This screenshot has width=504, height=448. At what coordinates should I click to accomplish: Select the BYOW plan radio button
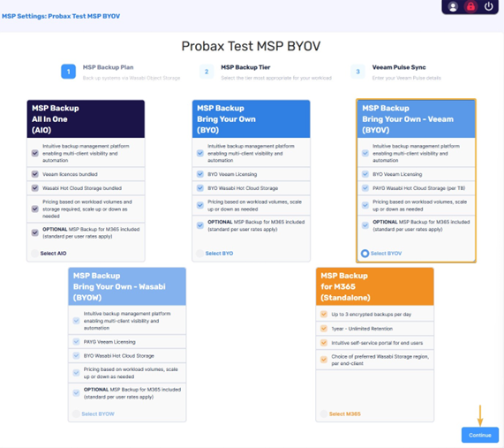point(76,414)
